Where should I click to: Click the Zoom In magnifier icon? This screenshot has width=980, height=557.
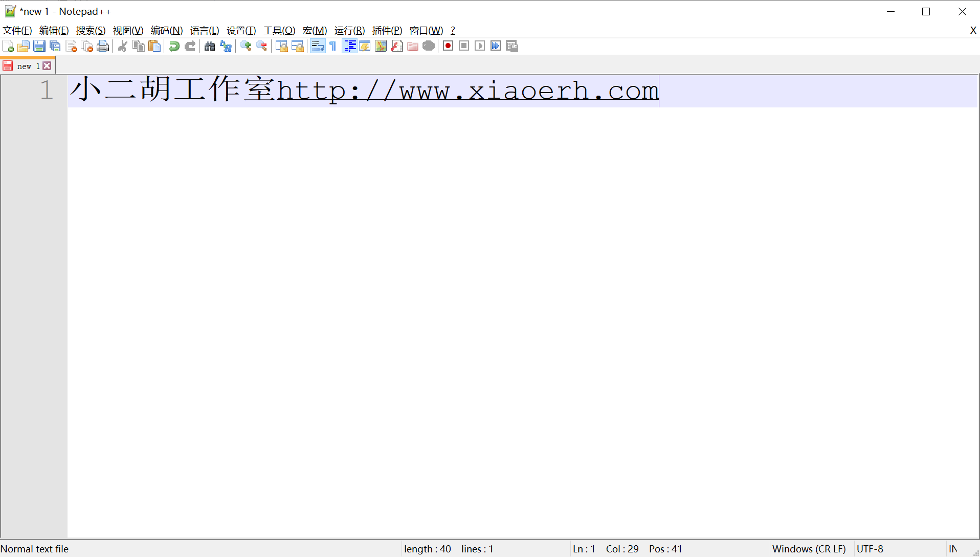[246, 46]
